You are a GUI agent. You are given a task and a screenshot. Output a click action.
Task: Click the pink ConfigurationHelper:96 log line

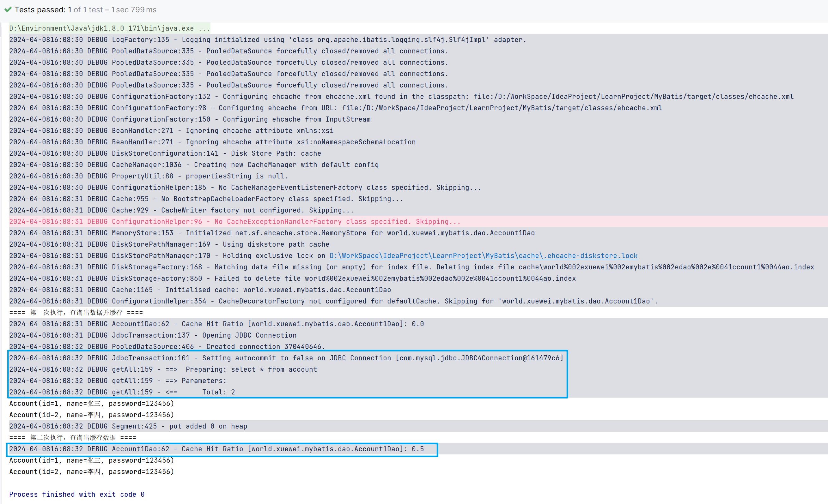click(234, 222)
